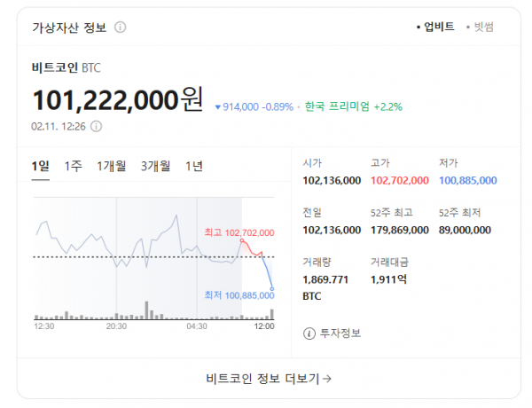
Task: Select the 1일 chart tab
Action: pyautogui.click(x=40, y=166)
